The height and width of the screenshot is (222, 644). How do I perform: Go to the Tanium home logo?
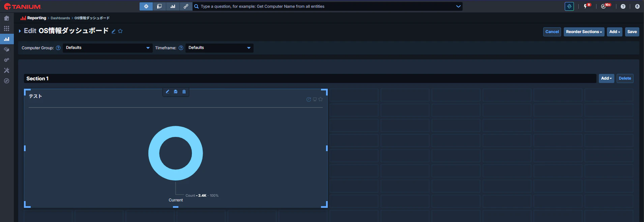tap(22, 6)
